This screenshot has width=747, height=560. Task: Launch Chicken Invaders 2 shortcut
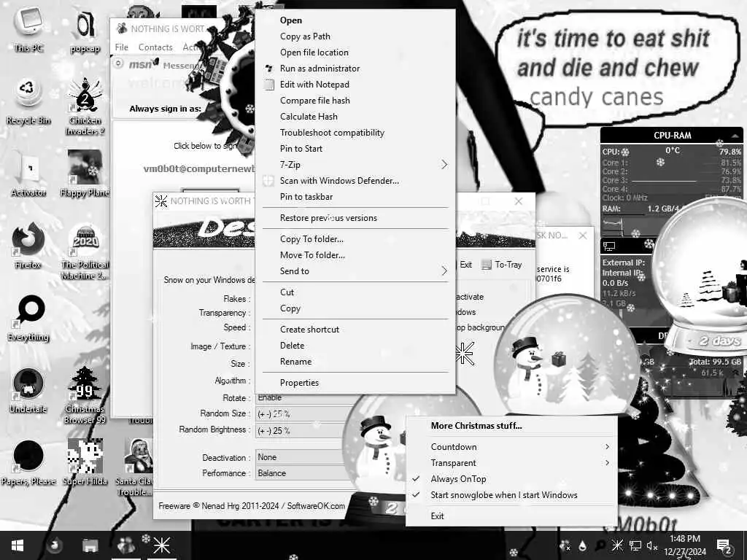85,106
